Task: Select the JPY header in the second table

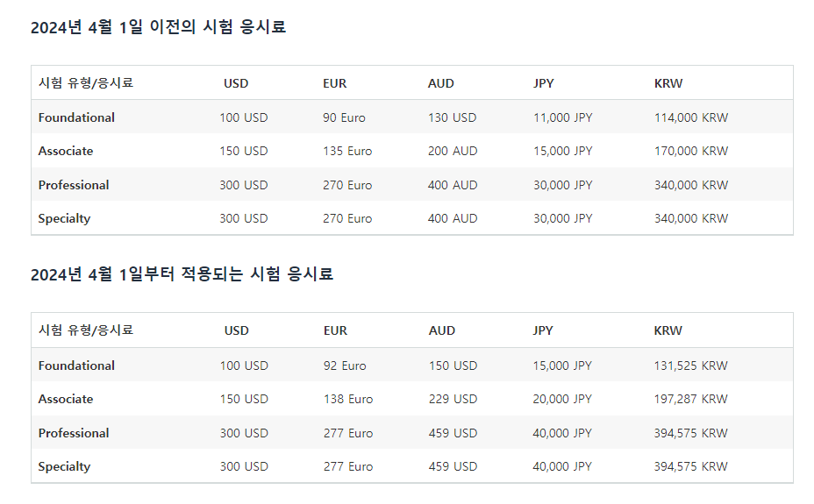Action: 542,330
